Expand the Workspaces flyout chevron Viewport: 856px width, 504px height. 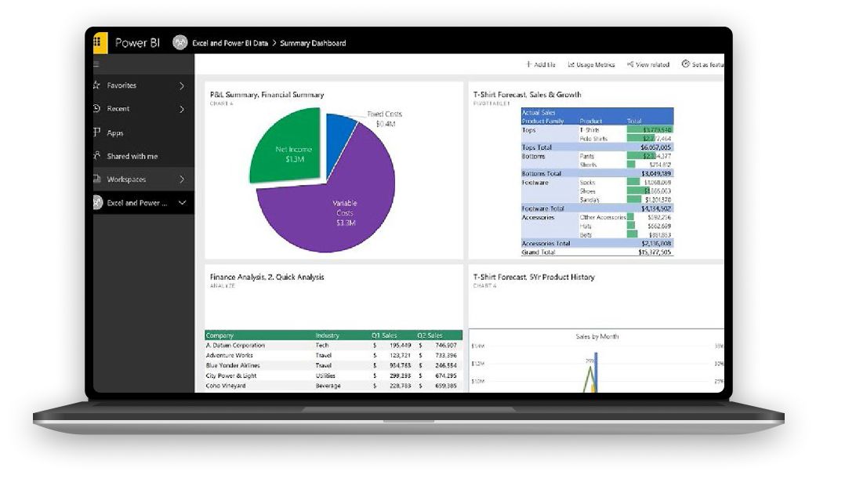pos(182,179)
